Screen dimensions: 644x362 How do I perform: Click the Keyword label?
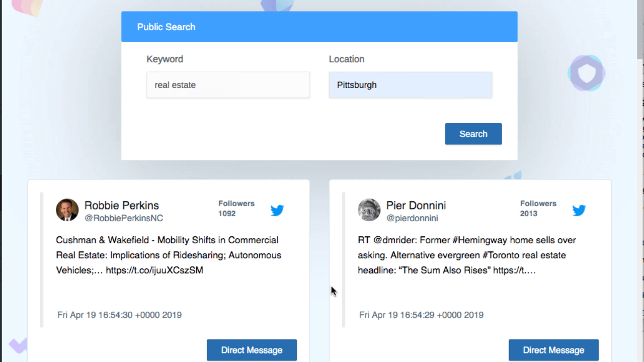click(165, 59)
